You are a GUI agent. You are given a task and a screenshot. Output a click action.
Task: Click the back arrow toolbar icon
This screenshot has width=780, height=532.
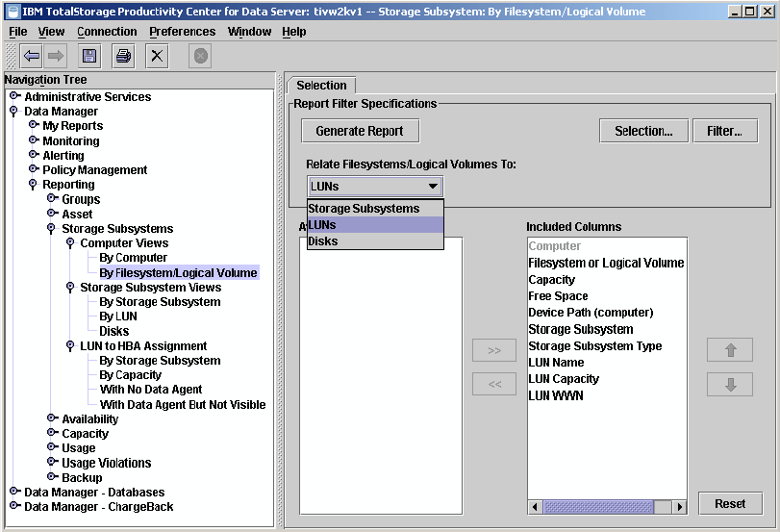click(x=32, y=56)
